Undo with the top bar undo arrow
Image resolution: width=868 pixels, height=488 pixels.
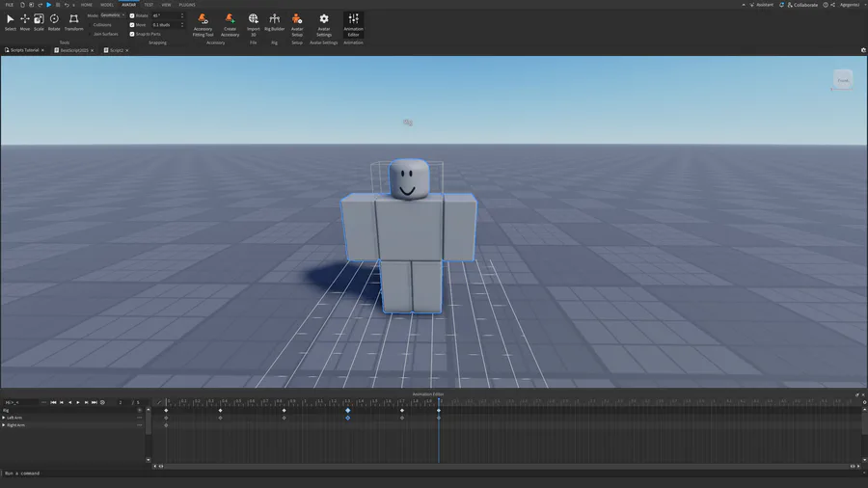click(x=67, y=5)
